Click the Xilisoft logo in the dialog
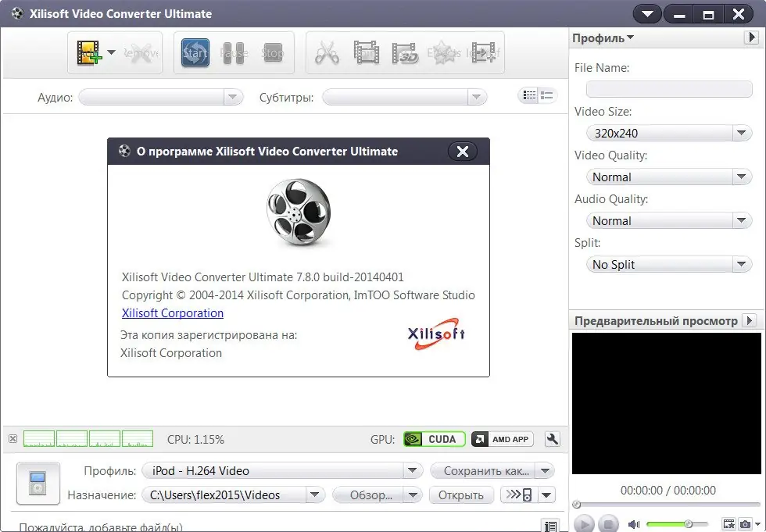Screen dimensions: 766x532 [436, 334]
